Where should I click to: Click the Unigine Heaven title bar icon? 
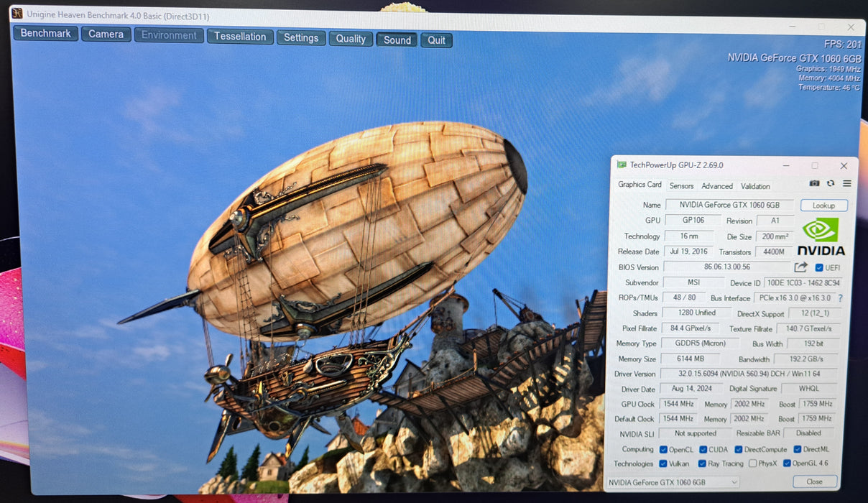(17, 14)
